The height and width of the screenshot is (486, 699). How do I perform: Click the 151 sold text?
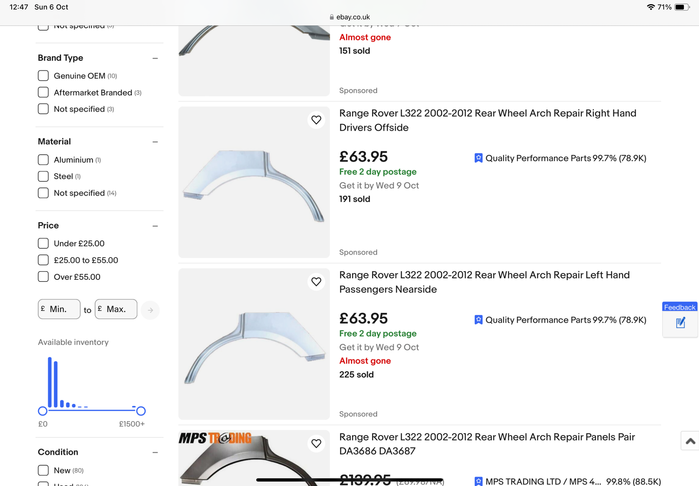[x=355, y=51]
